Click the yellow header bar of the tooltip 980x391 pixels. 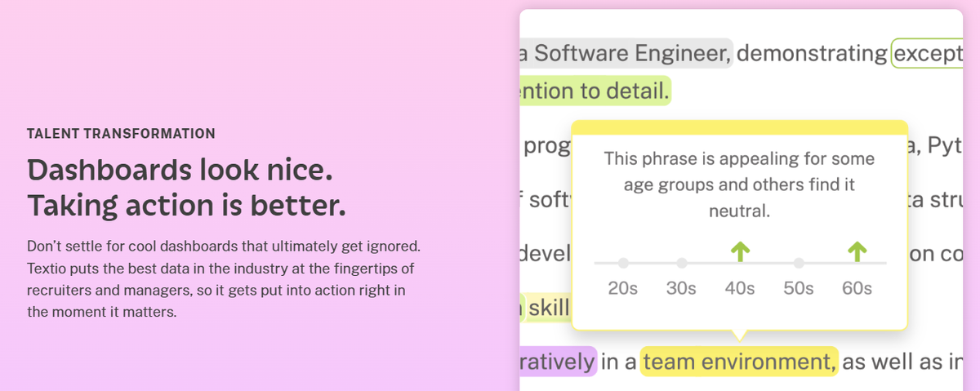[740, 127]
